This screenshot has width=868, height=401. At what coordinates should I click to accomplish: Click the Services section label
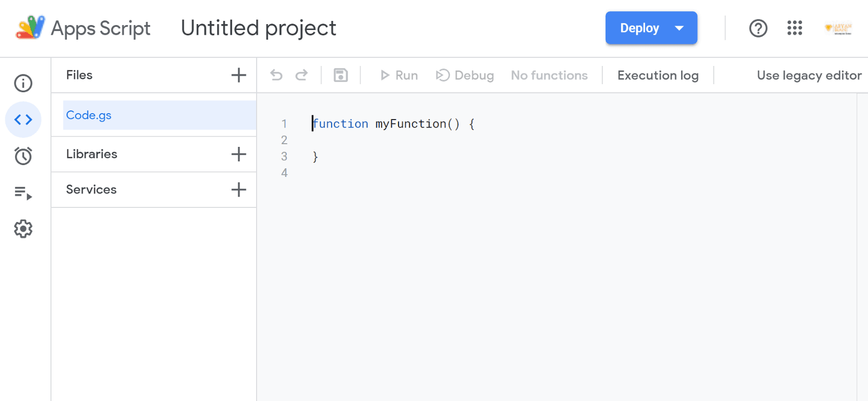tap(91, 190)
